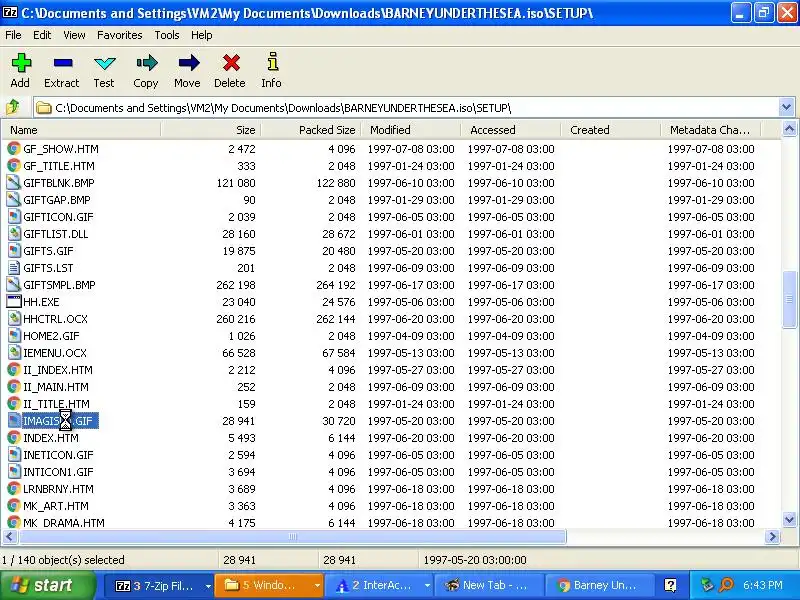This screenshot has width=800, height=600.
Task: Select the LRNBRNY.HTM file icon
Action: [x=14, y=489]
